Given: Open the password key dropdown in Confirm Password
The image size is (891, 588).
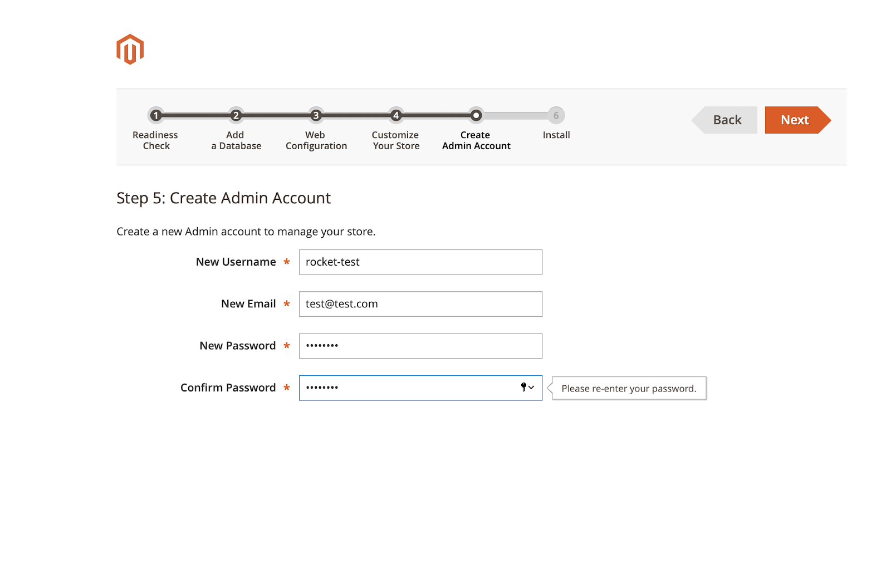Looking at the screenshot, I should pos(527,388).
